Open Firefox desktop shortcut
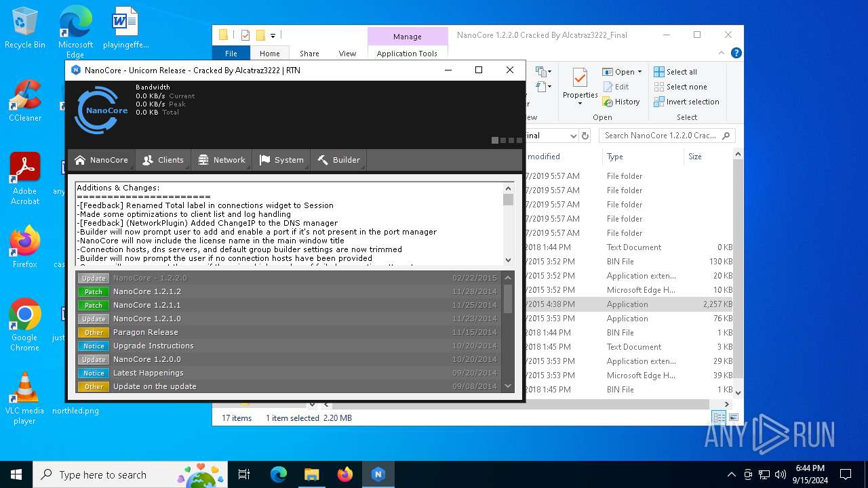The image size is (868, 488). pyautogui.click(x=25, y=247)
